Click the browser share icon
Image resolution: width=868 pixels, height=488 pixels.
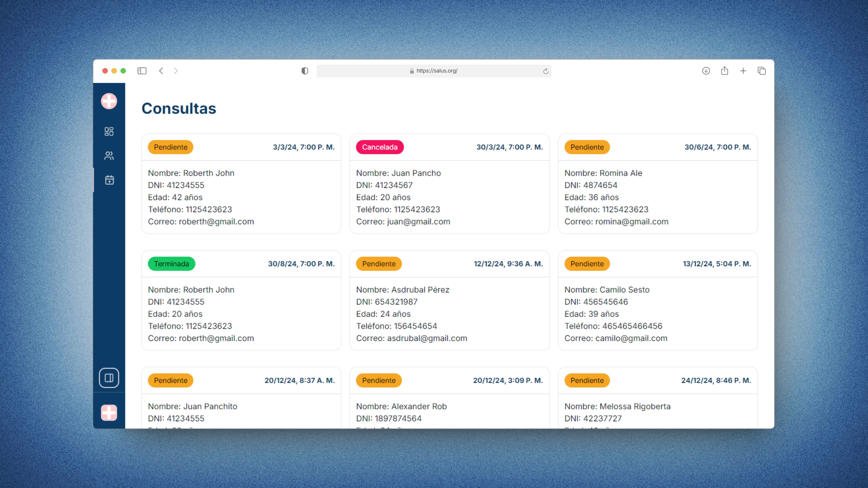(x=724, y=70)
